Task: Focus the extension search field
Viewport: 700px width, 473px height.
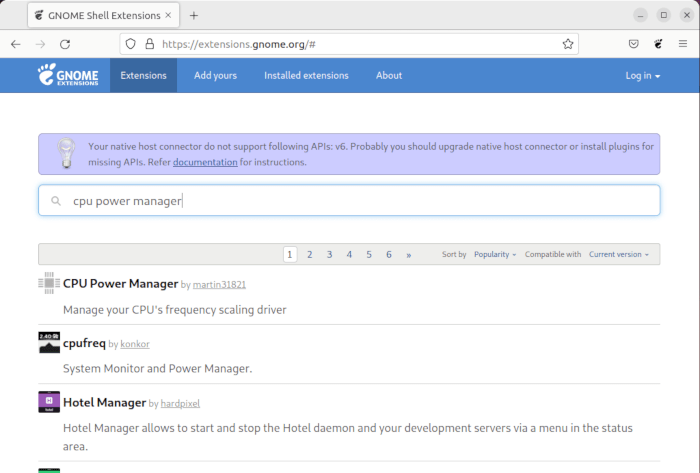Action: pyautogui.click(x=349, y=200)
